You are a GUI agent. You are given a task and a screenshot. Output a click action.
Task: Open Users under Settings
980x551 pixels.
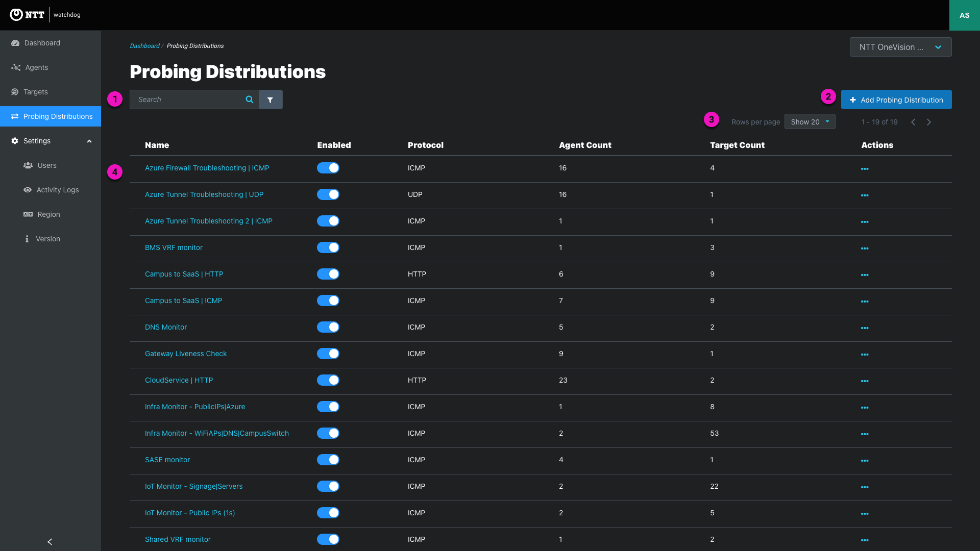click(51, 165)
